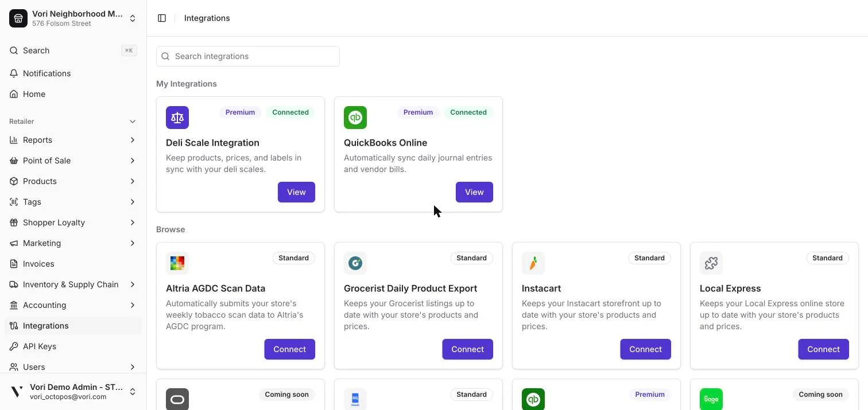Click the Sage green logo icon

point(711,399)
